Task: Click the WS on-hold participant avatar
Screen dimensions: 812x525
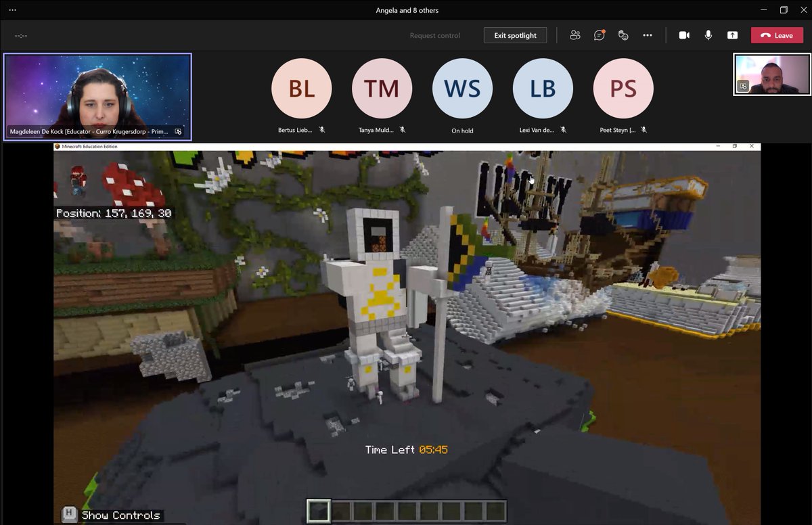Action: (x=462, y=89)
